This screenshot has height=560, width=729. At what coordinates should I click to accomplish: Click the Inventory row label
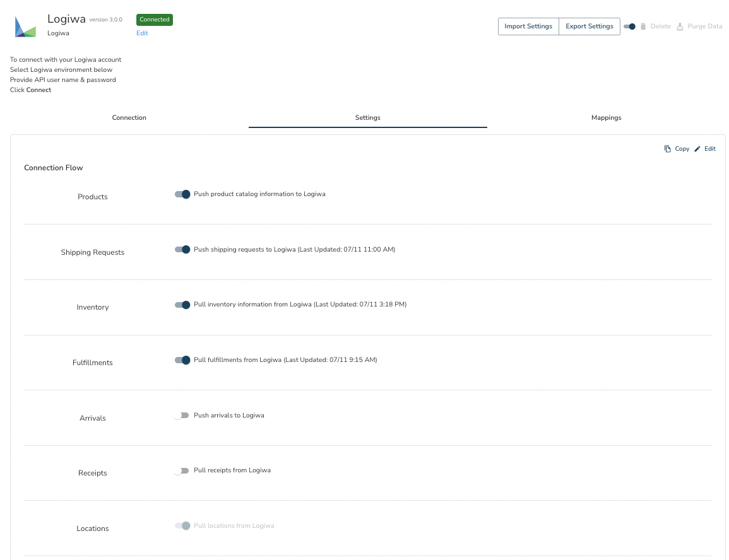point(93,307)
